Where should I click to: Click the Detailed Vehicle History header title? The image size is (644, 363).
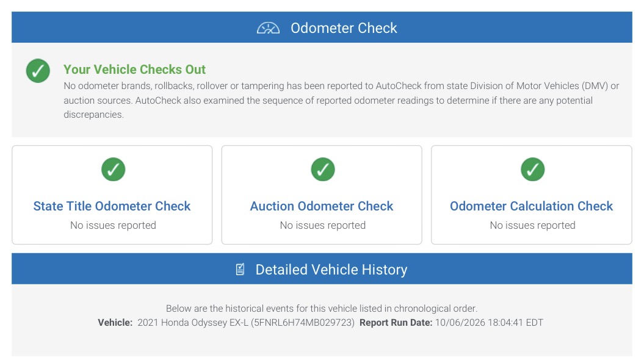point(331,270)
